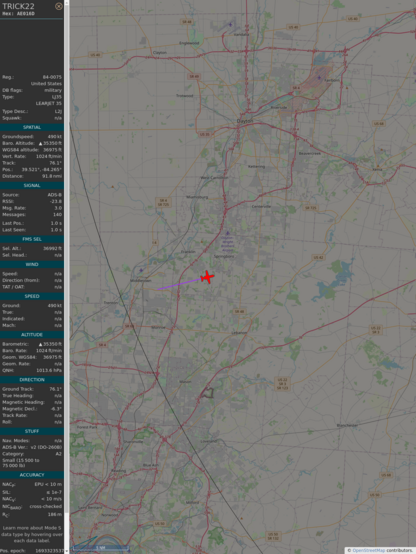Click the SPATIAL section header

tap(32, 127)
